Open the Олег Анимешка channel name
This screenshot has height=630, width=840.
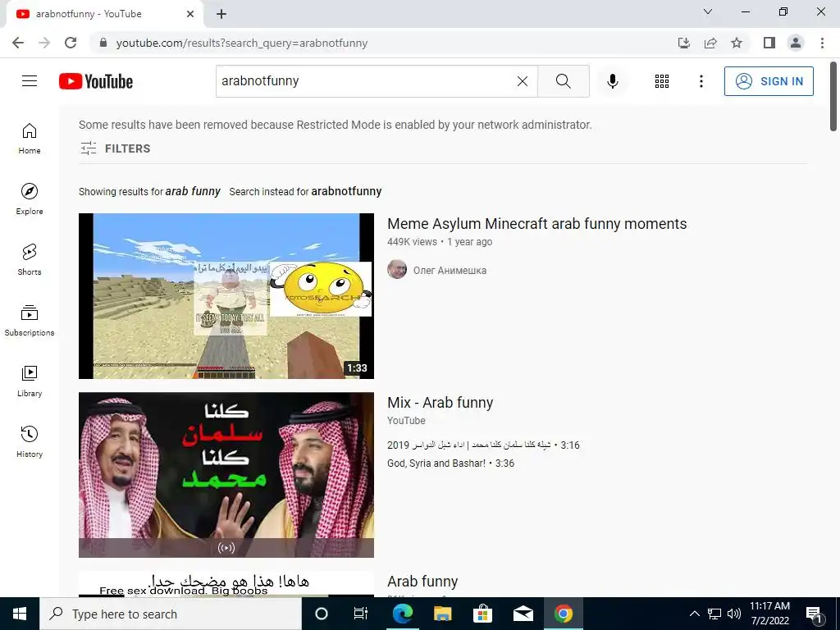pyautogui.click(x=450, y=271)
